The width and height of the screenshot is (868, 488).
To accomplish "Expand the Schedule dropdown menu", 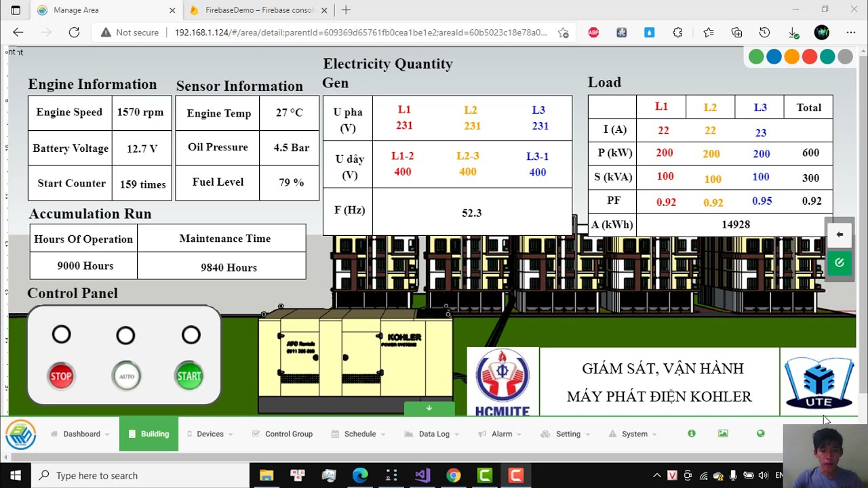I will 359,434.
